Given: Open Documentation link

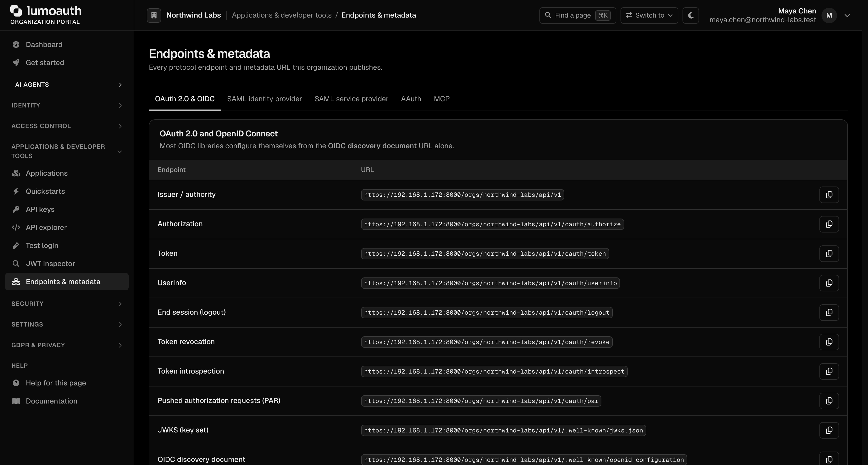Looking at the screenshot, I should (67, 401).
